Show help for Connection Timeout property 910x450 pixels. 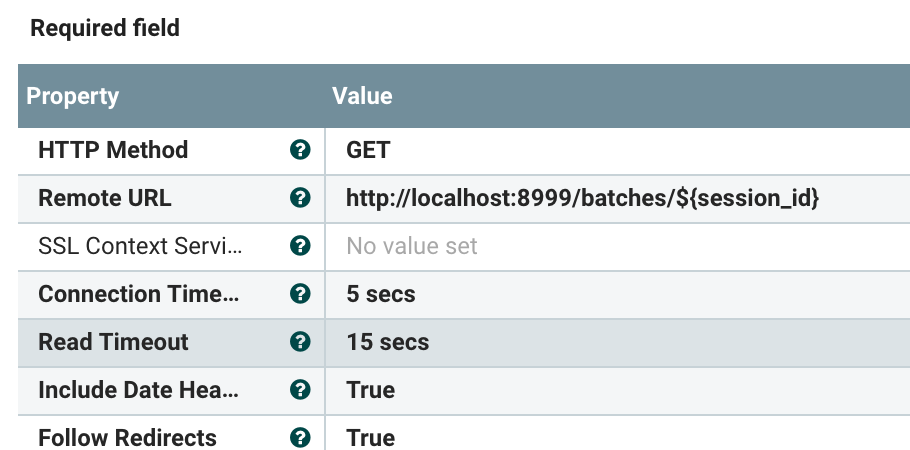[x=299, y=294]
